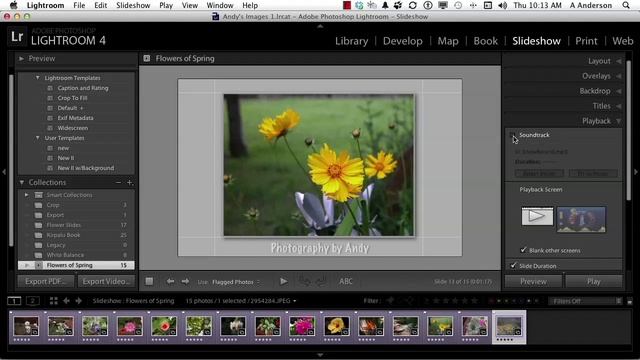Add text overlay with ABC tool
The height and width of the screenshot is (360, 640).
click(x=346, y=281)
